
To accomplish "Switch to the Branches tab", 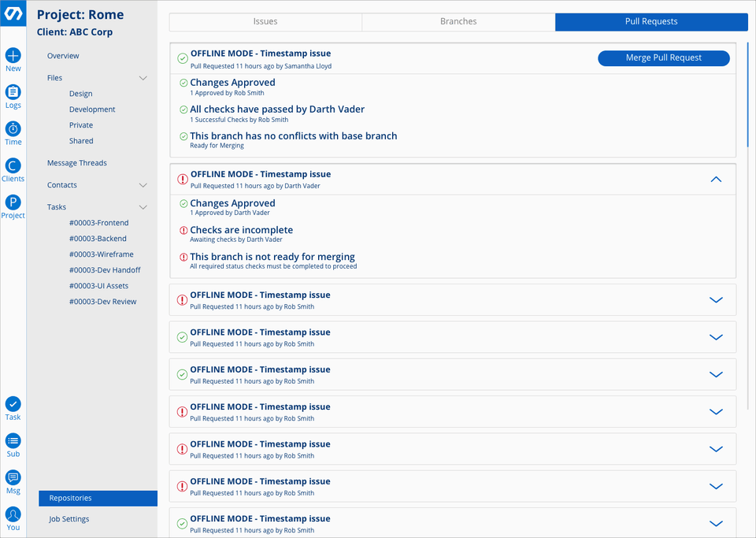I will point(458,22).
